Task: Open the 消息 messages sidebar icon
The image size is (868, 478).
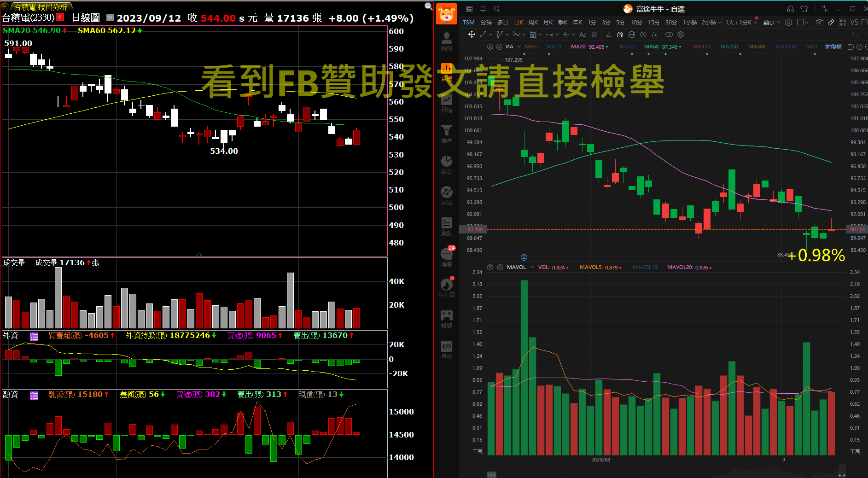Action: click(x=446, y=256)
